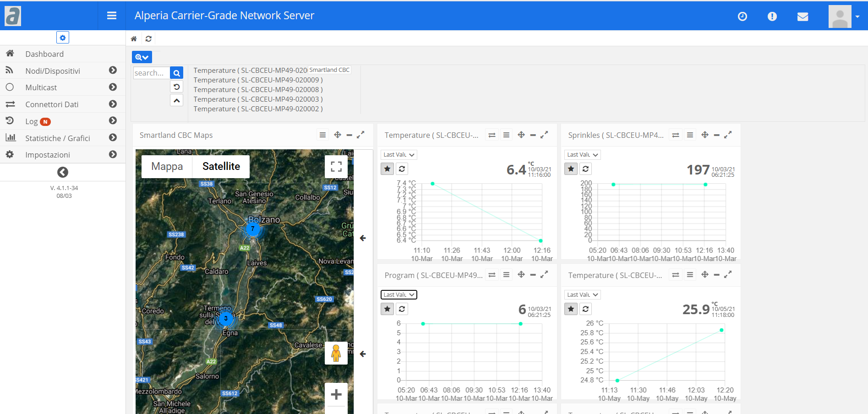Open menu icon on top Temperature widget
868x414 pixels.
(506, 135)
